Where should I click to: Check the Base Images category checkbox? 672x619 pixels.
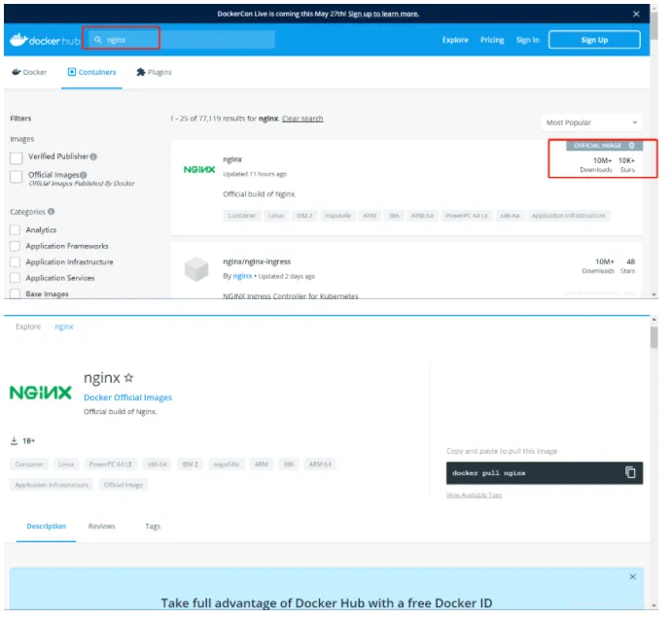coord(15,293)
